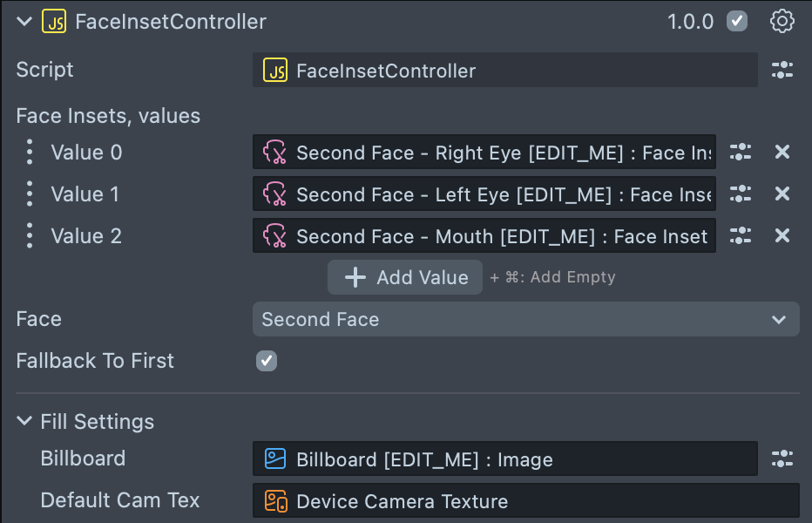Click picker icon for Value 2 row
Viewport: 812px width, 523px height.
click(741, 235)
